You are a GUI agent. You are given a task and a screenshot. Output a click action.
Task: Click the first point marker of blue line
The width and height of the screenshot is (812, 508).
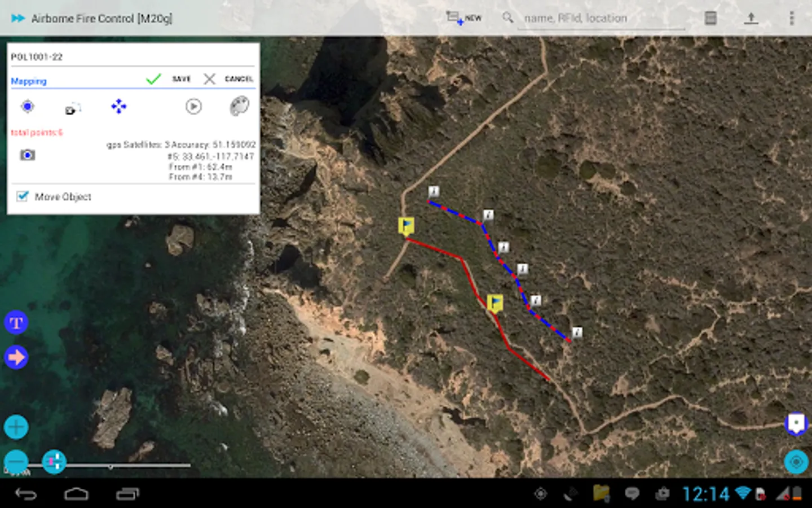pos(433,192)
